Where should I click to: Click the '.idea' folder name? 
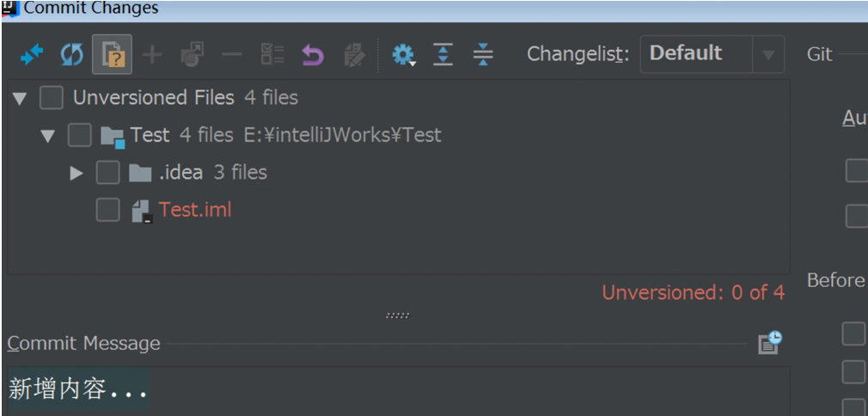pyautogui.click(x=181, y=173)
